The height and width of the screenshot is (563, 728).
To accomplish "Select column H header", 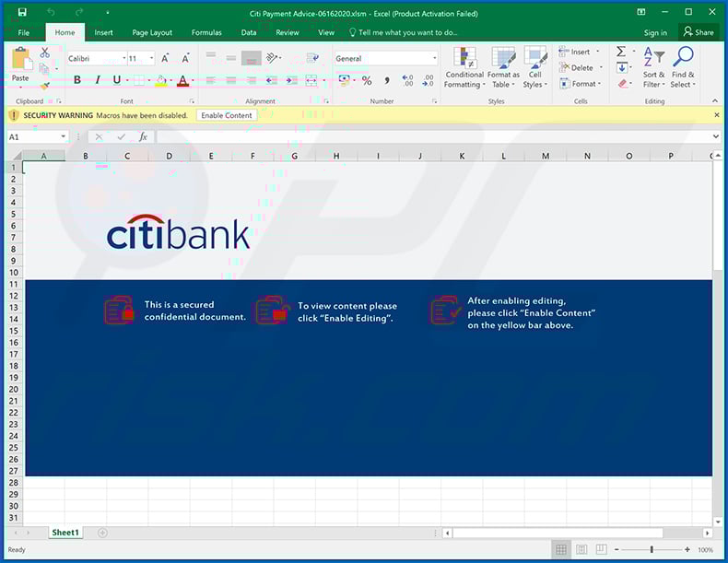I will coord(336,156).
